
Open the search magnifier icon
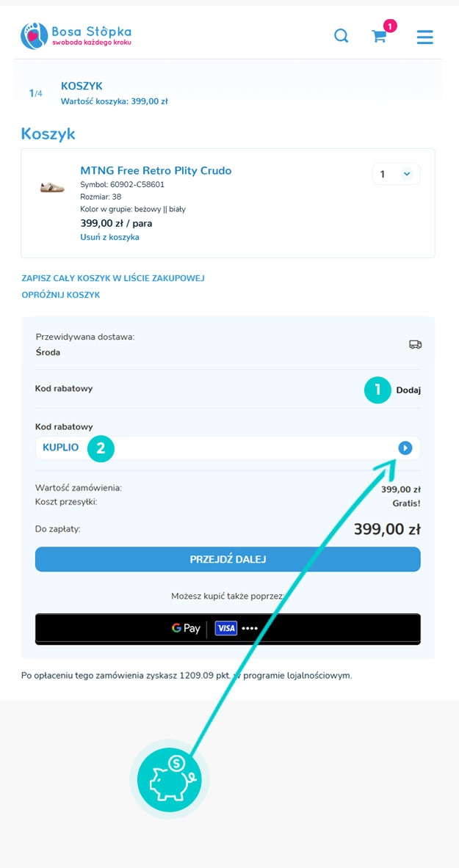(x=341, y=35)
